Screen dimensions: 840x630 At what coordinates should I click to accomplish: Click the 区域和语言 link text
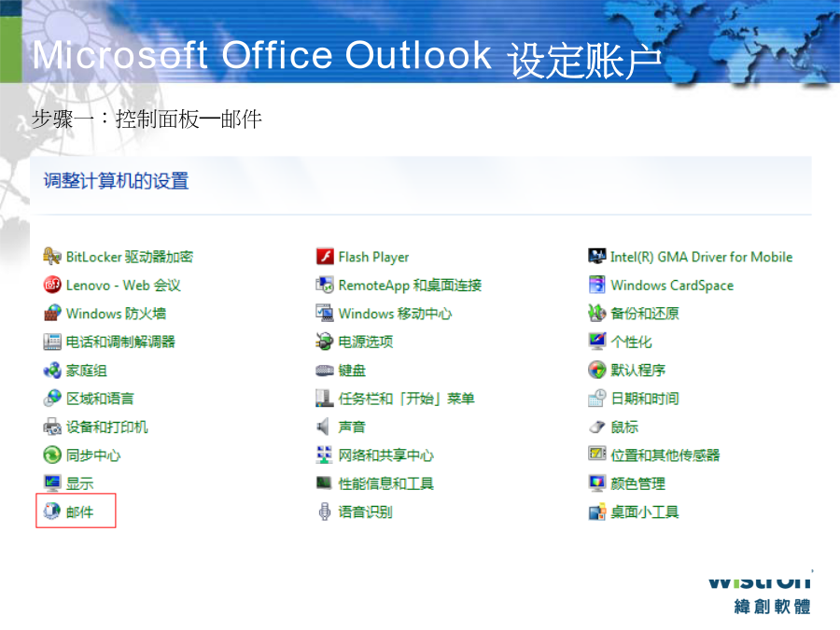pos(100,399)
